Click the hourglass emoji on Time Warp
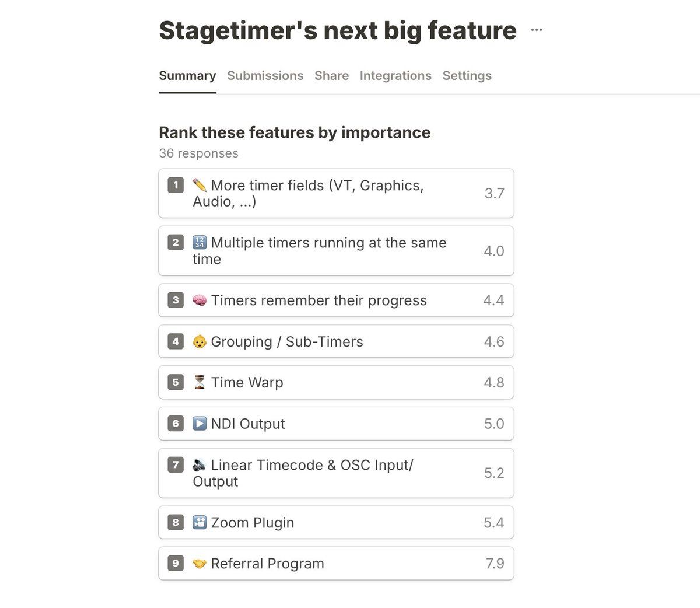This screenshot has width=700, height=608. coord(199,382)
